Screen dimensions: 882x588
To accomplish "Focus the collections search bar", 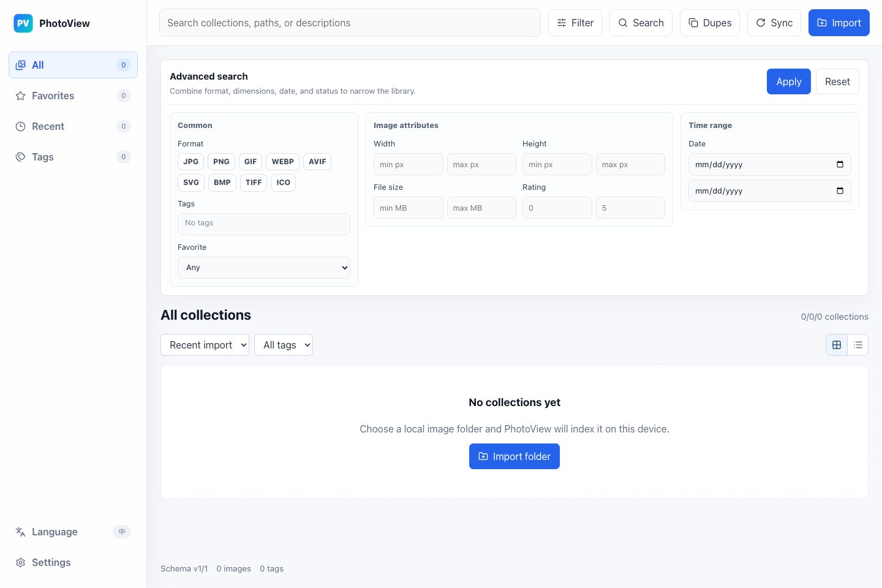I will click(x=350, y=23).
